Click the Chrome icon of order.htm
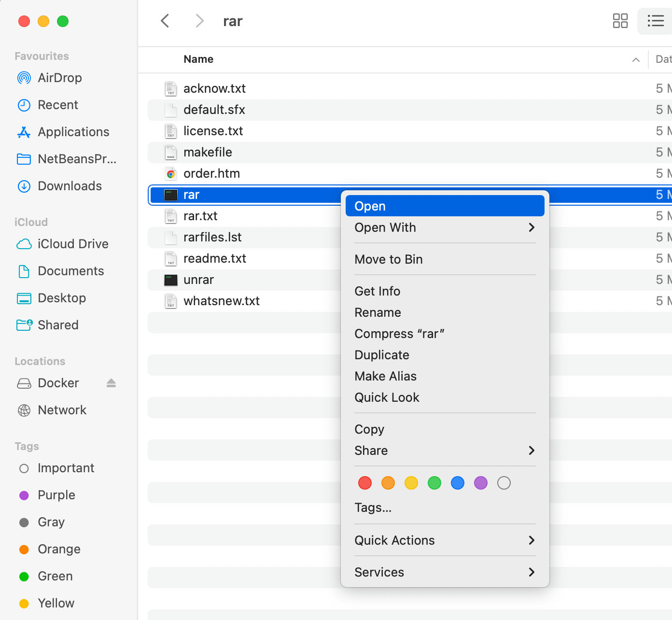Viewport: 672px width, 620px height. pos(171,174)
